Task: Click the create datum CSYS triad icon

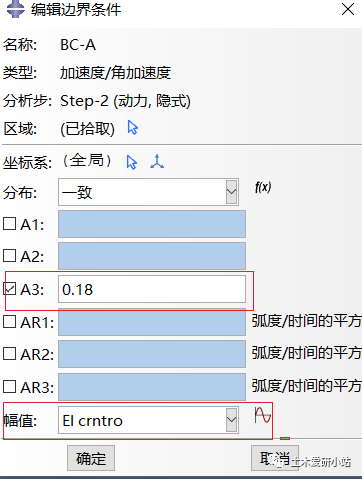Action: tap(157, 162)
